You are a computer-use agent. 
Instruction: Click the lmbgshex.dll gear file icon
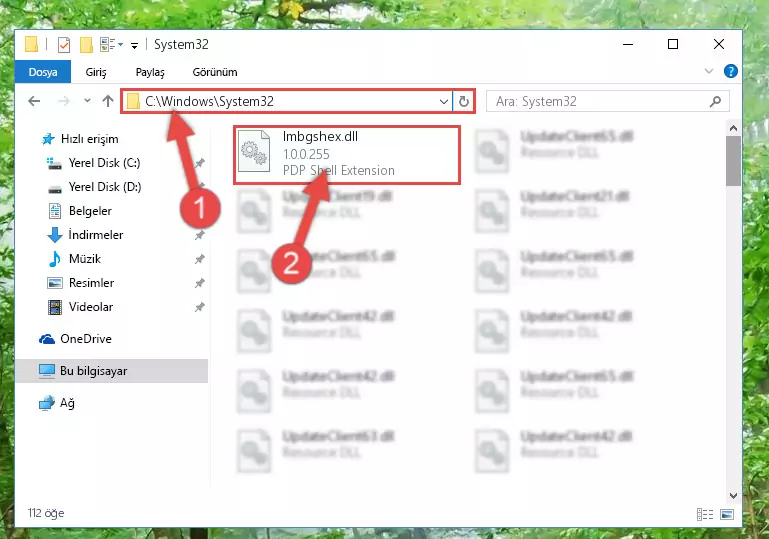coord(254,151)
